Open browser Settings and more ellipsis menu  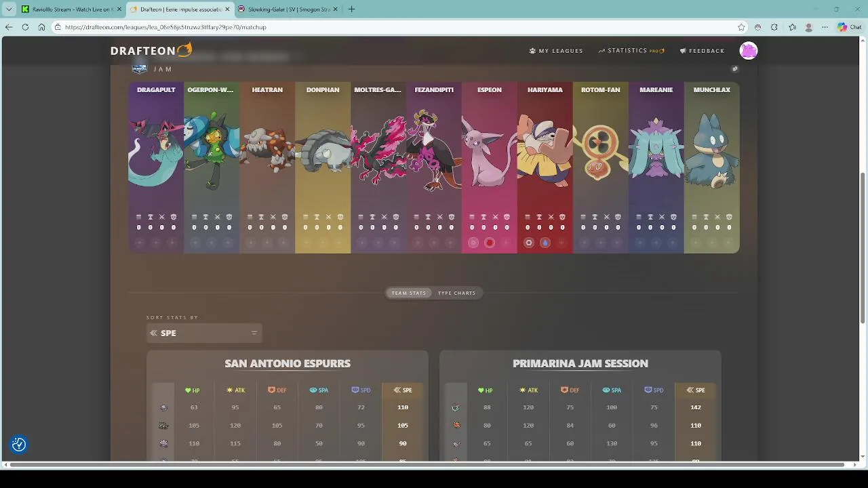pos(825,27)
